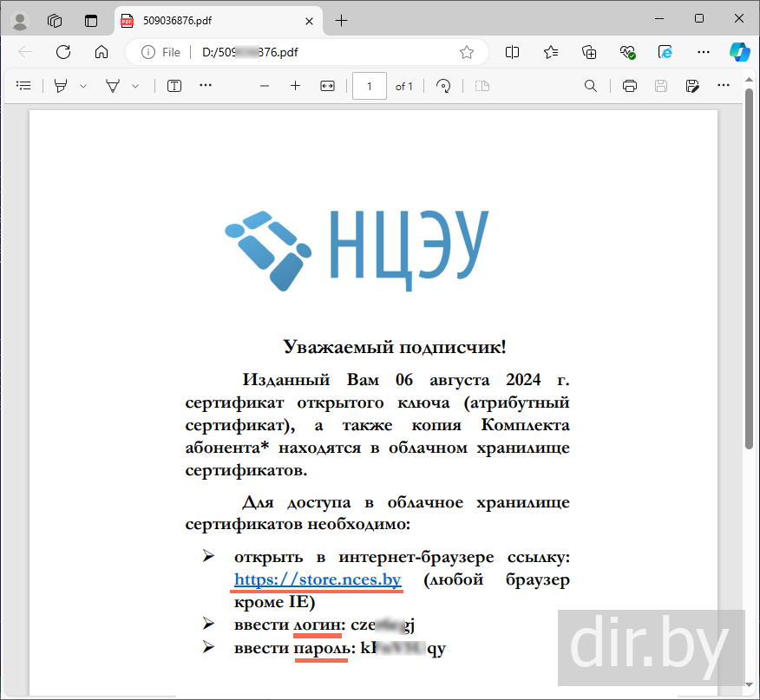
Task: Open Collections
Action: tap(589, 52)
